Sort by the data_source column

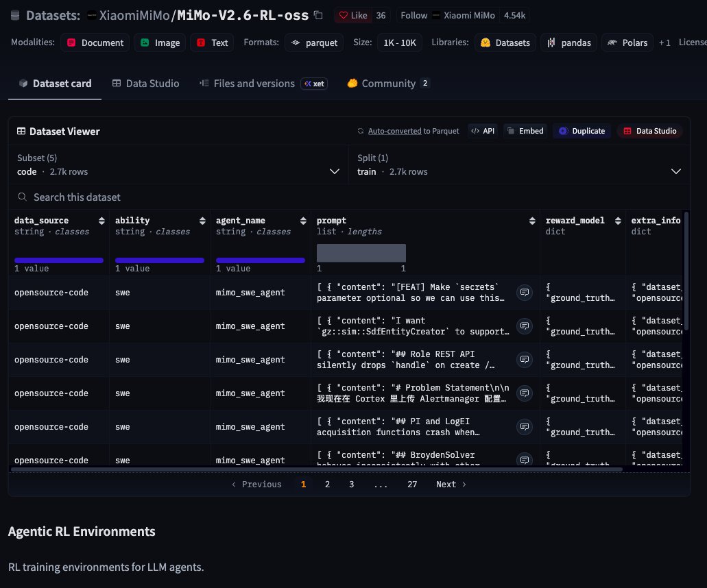pyautogui.click(x=101, y=221)
